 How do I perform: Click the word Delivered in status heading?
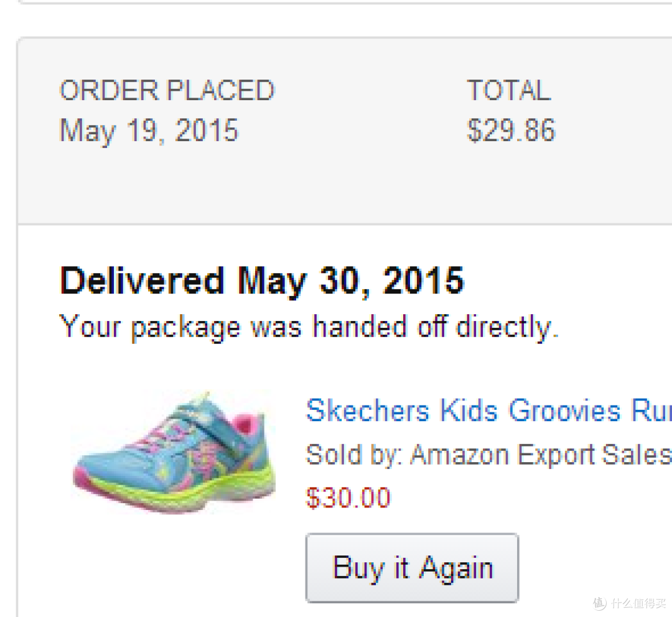click(x=142, y=281)
